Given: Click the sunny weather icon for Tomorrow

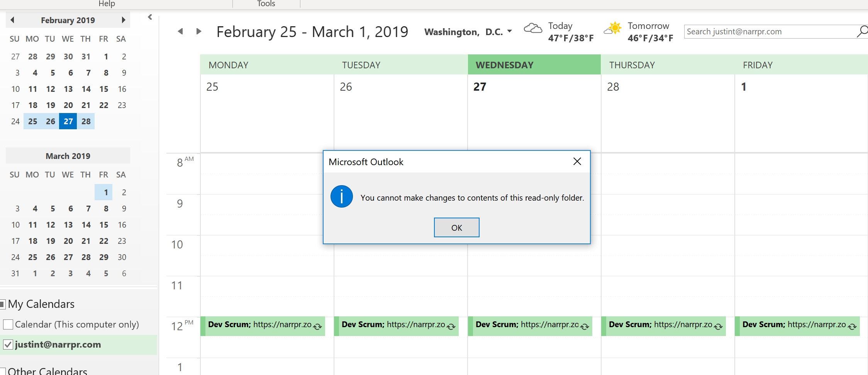Looking at the screenshot, I should (x=613, y=28).
